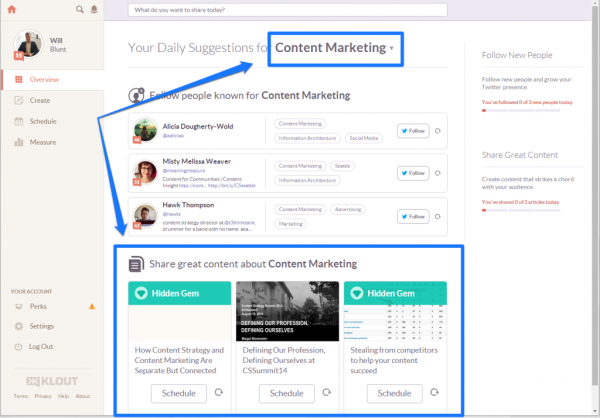Click the Log Out power icon
Viewport: 600px width, 418px height.
[18, 347]
